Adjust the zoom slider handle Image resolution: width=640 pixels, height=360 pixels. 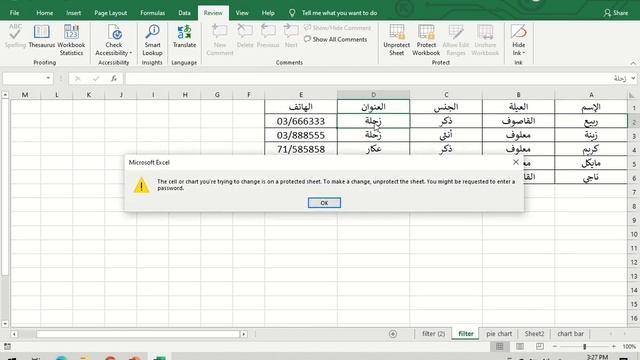tap(584, 347)
